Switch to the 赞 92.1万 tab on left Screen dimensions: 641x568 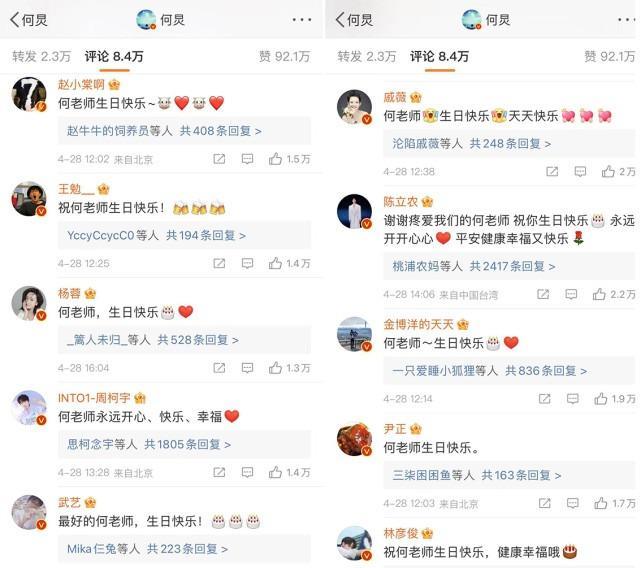pyautogui.click(x=285, y=56)
